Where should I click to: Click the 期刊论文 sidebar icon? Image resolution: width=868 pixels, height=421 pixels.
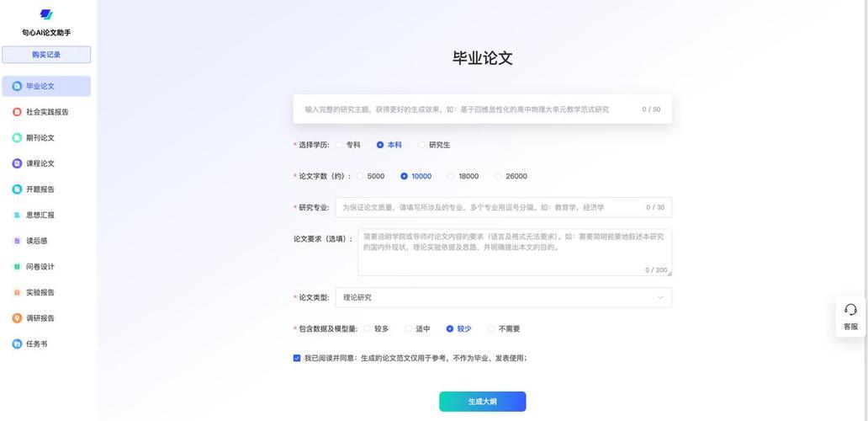coord(17,138)
